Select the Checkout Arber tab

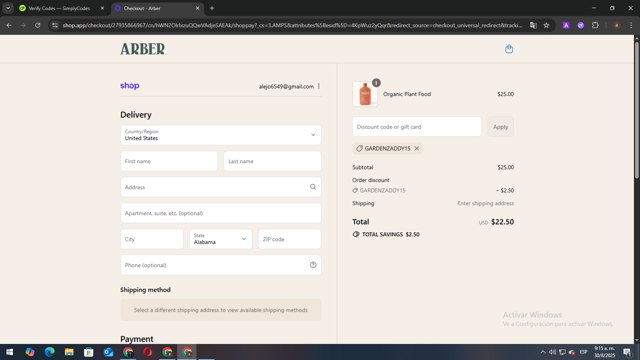157,8
